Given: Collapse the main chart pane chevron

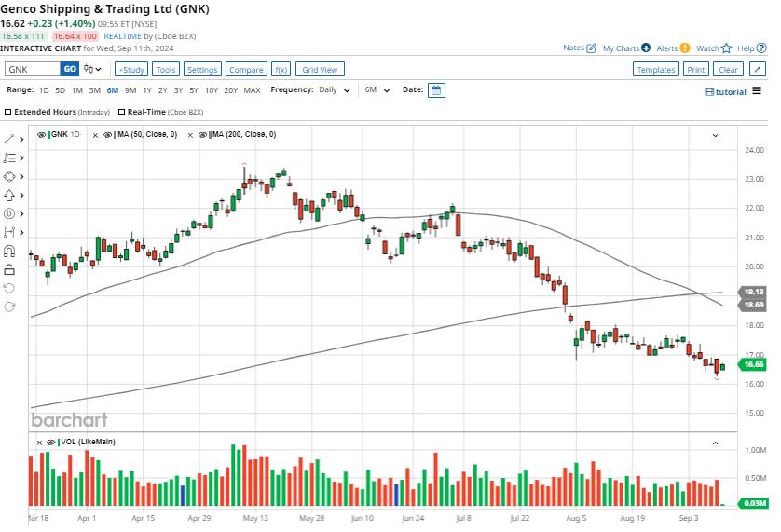Looking at the screenshot, I should click(715, 135).
